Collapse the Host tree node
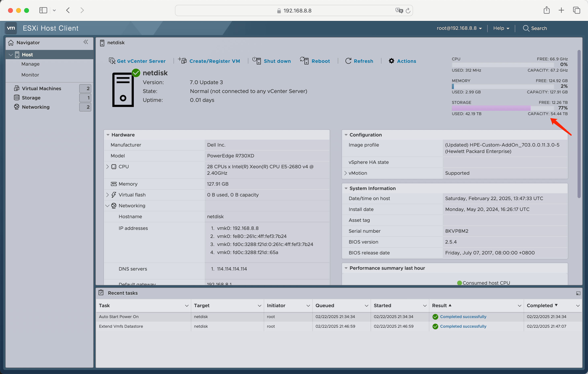This screenshot has width=588, height=374. click(x=10, y=55)
